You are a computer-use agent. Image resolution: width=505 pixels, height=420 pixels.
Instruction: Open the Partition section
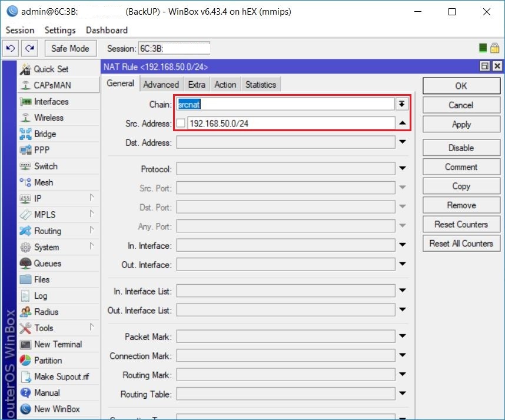coord(59,360)
